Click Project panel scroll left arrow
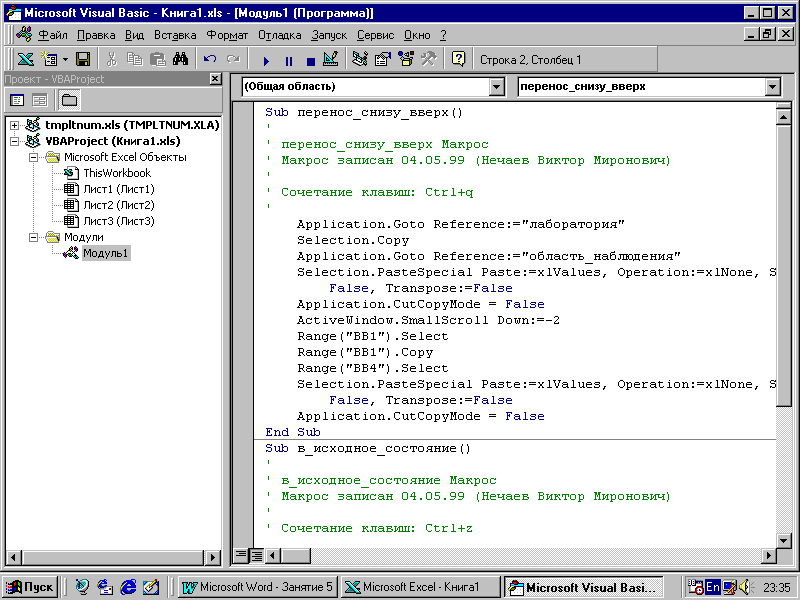 click(13, 557)
